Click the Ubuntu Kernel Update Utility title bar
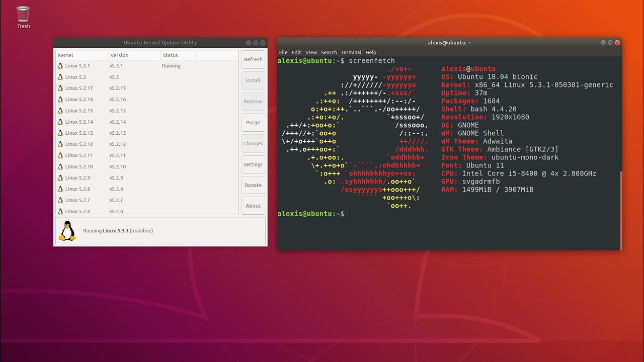This screenshot has width=644, height=362. (x=160, y=43)
